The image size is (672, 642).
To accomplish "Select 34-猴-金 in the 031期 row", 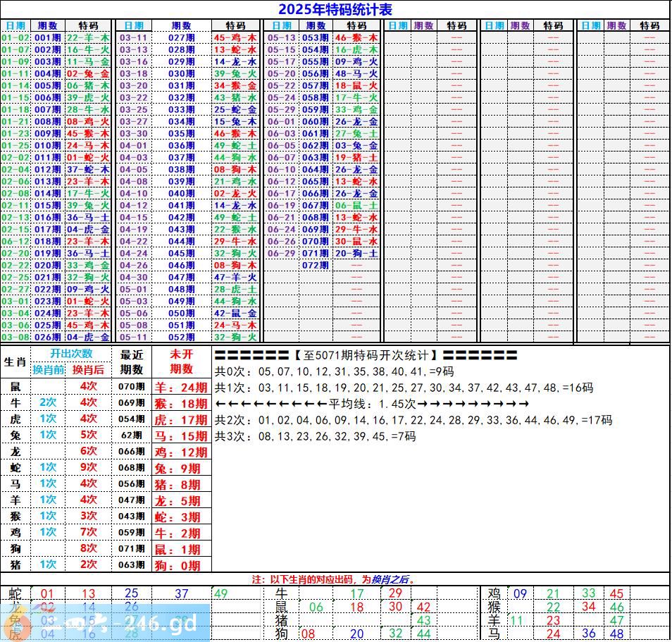I will point(235,86).
